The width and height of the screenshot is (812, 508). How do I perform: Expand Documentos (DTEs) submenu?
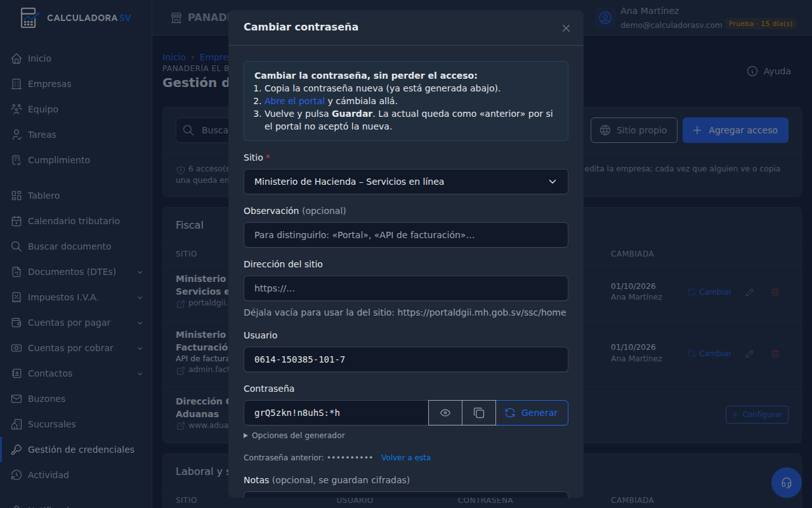(x=76, y=272)
